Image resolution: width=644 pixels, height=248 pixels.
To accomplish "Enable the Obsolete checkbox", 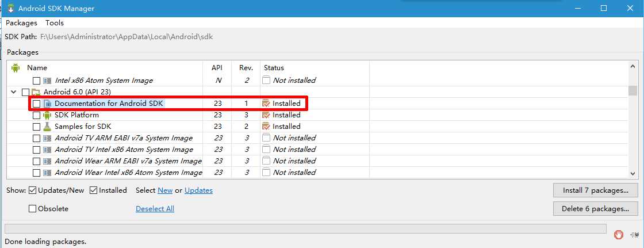I will click(32, 208).
